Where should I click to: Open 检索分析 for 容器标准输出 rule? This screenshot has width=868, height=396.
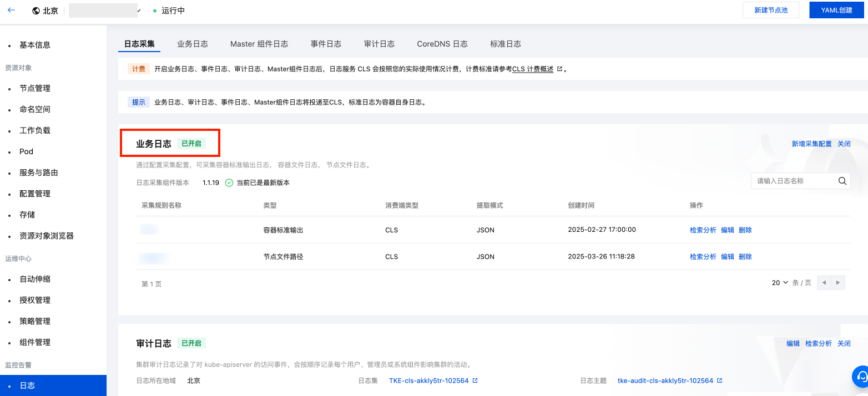[703, 230]
